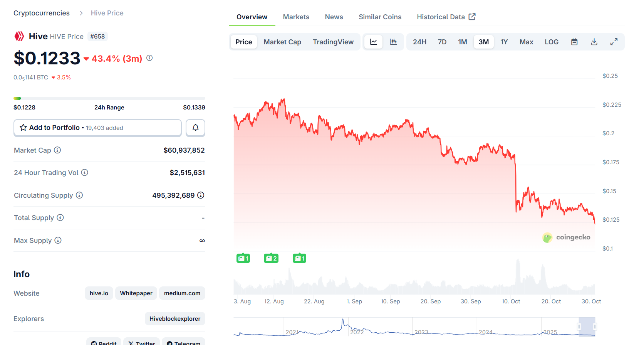Open the Similar Coins tab
644x345 pixels.
(x=380, y=17)
